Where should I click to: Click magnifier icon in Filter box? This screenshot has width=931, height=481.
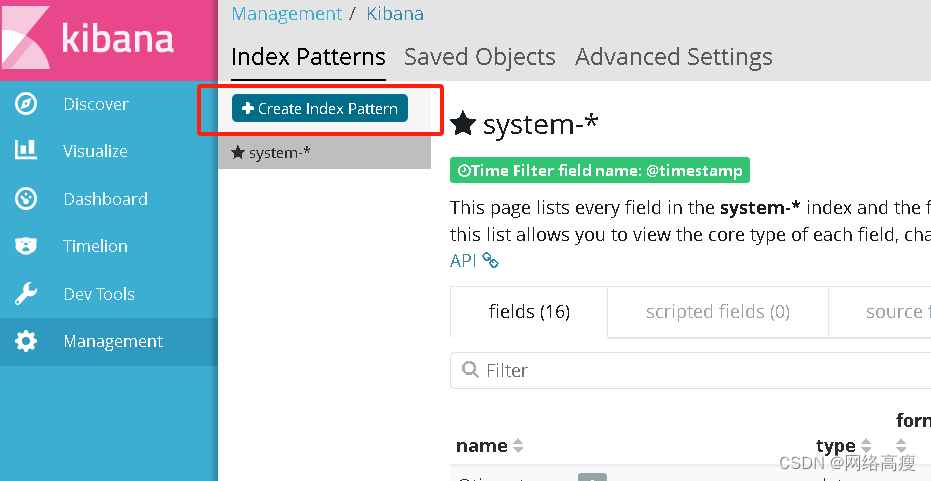(470, 369)
